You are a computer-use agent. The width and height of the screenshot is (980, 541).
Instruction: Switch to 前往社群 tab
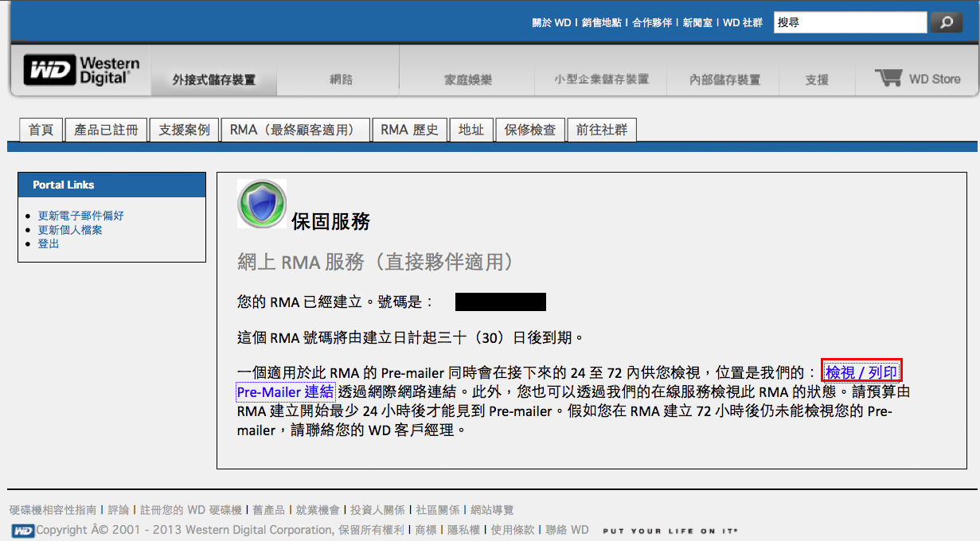tap(602, 130)
